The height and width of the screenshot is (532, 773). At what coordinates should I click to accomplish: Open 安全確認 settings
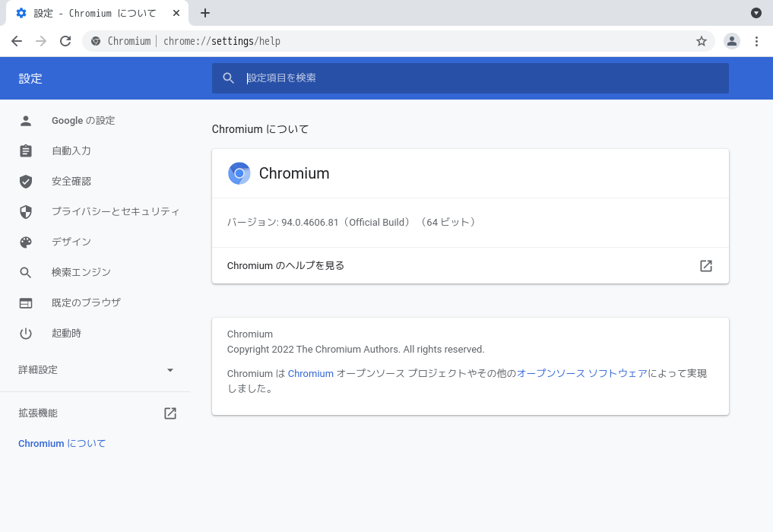coord(71,182)
